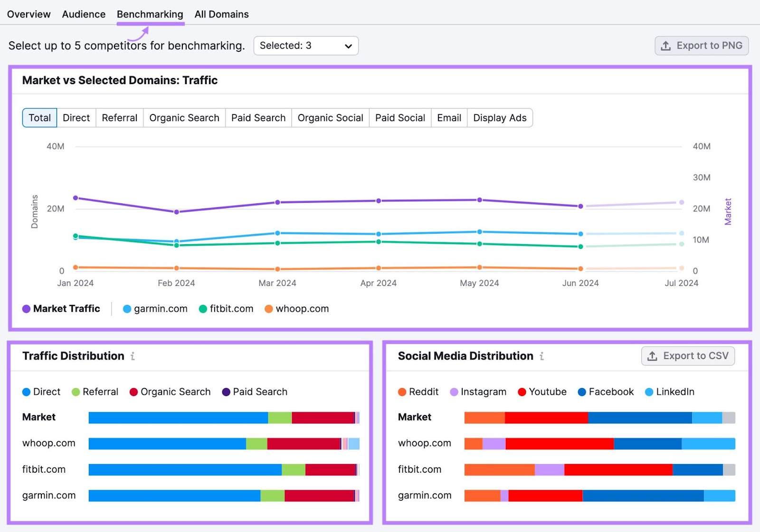Click the fitbit.com Organic Search traffic bar segment
This screenshot has width=760, height=532.
[331, 470]
